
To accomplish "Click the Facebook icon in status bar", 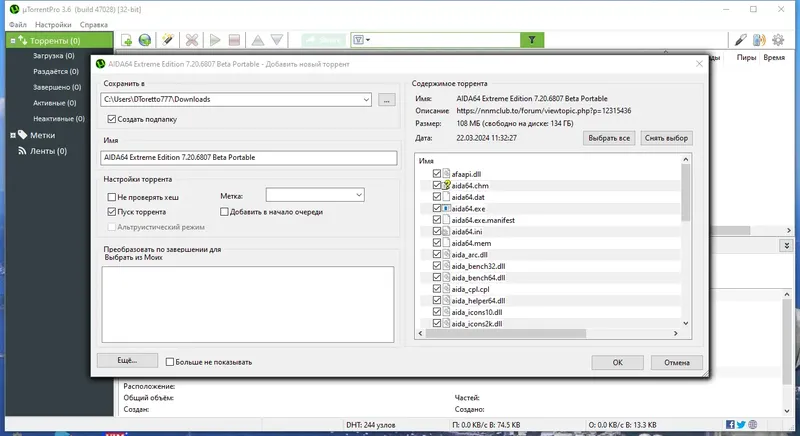I will coord(730,424).
